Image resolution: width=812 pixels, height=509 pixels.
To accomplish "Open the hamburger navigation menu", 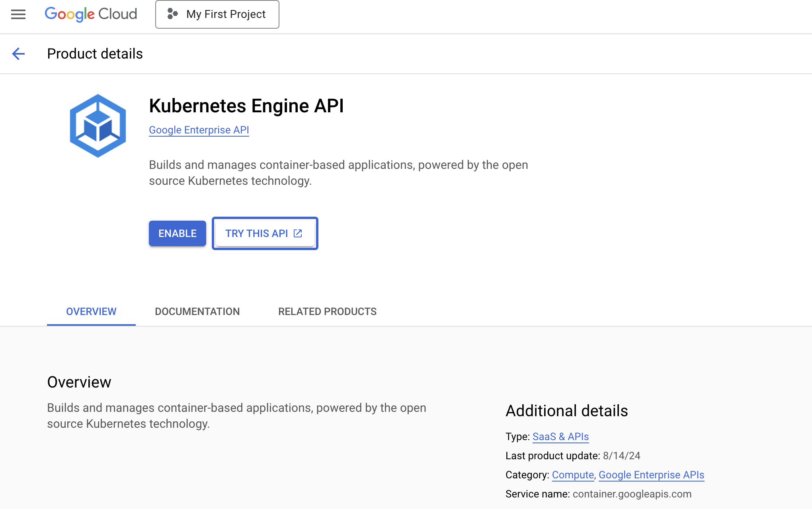I will (18, 14).
